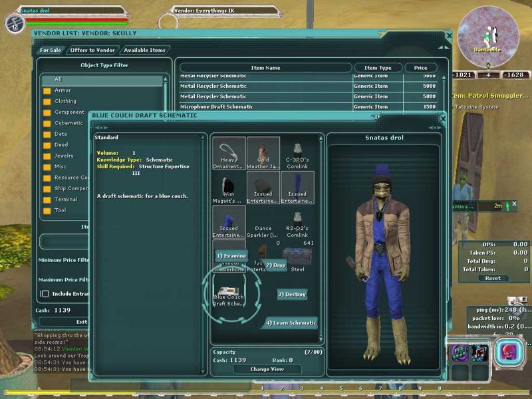Expand the Clothing category folder

point(47,101)
